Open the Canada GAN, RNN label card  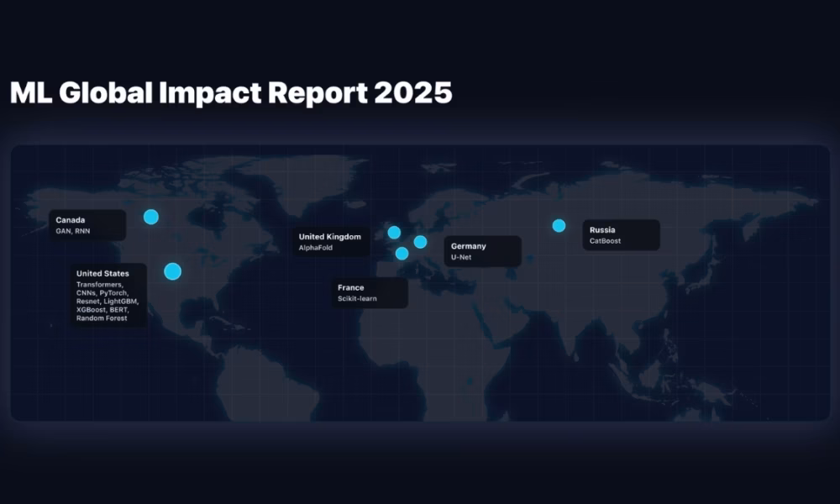coord(87,225)
